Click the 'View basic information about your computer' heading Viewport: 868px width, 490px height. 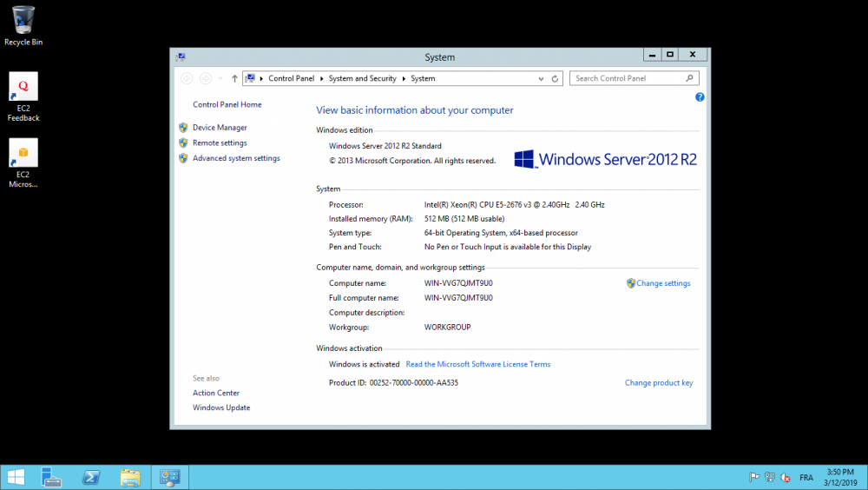(x=415, y=110)
